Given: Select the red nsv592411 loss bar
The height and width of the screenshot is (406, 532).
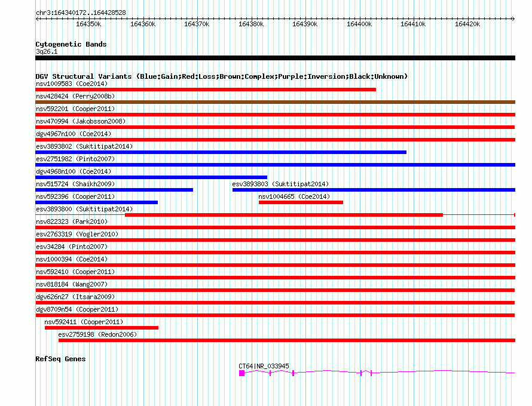Looking at the screenshot, I should click(x=102, y=328).
